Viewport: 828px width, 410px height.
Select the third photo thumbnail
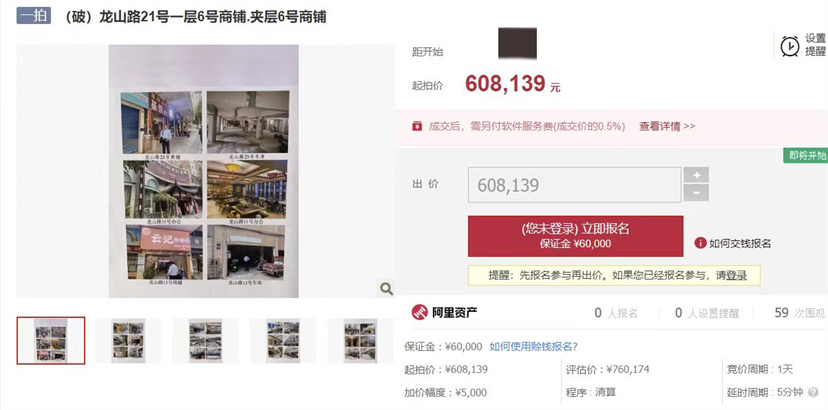pos(205,340)
